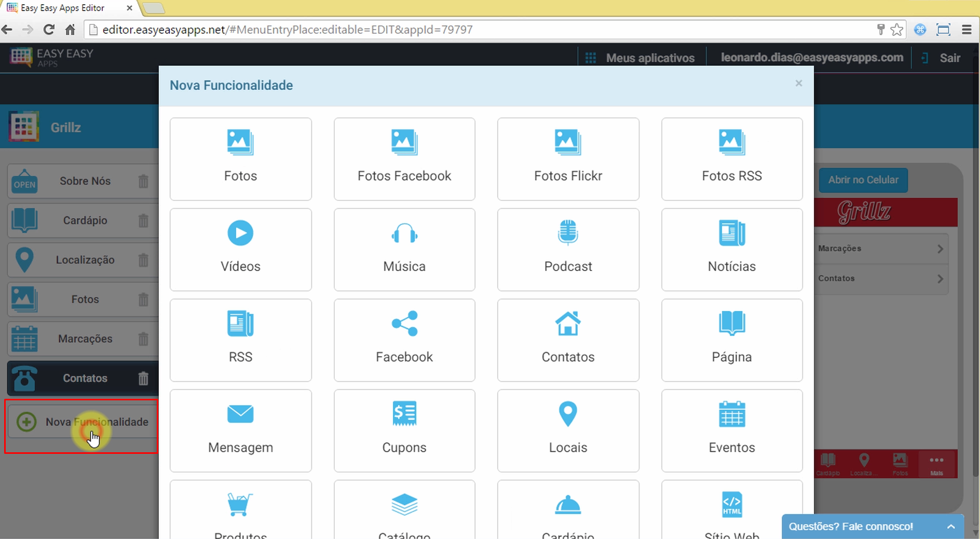Expand the Marcações row chevron in preview
This screenshot has height=539, width=980.
pos(940,249)
